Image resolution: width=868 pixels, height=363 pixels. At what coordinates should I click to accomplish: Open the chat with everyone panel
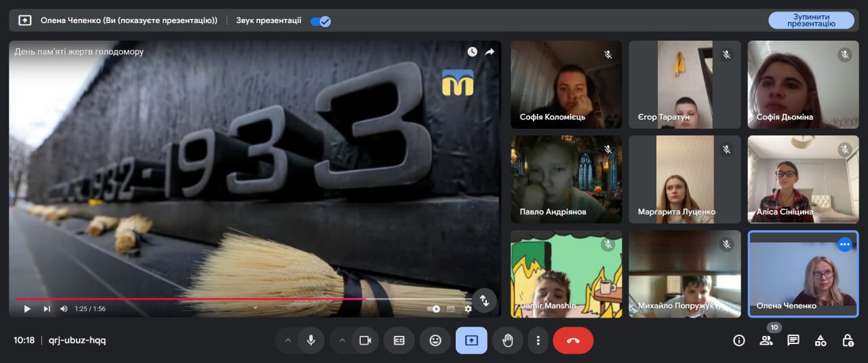pos(793,341)
